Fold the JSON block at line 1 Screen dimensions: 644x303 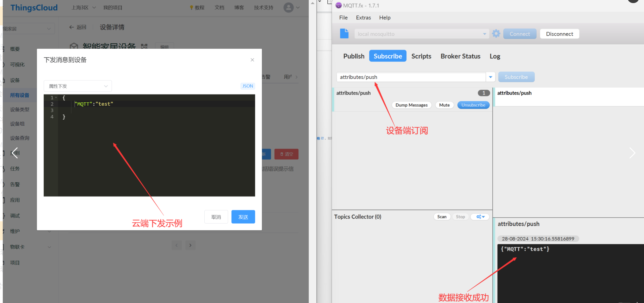[x=56, y=98]
